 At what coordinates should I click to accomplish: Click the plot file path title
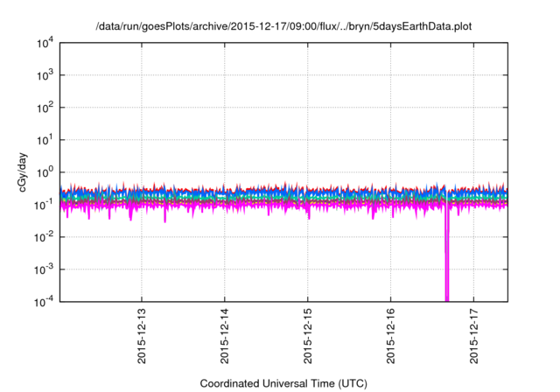[283, 26]
